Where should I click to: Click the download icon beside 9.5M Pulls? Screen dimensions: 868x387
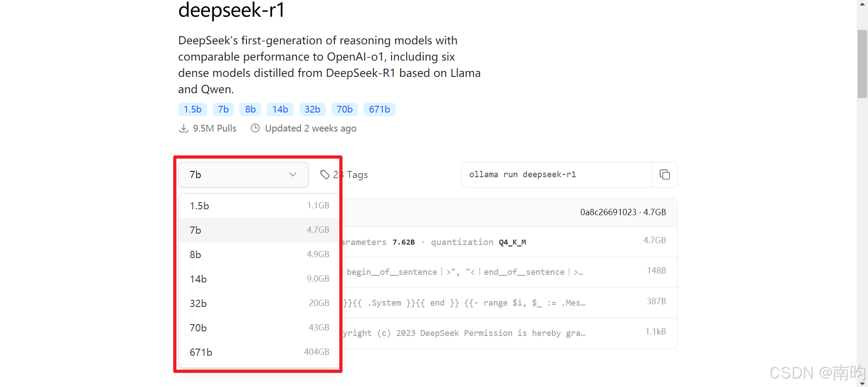pos(183,128)
